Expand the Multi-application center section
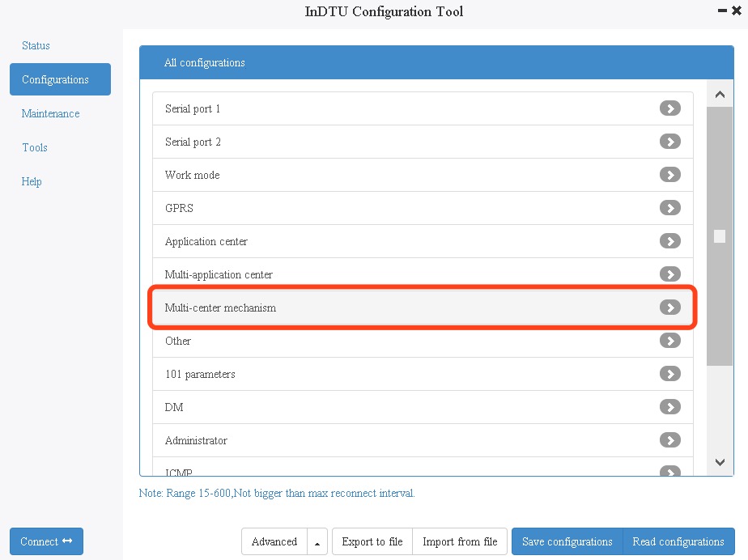Image resolution: width=748 pixels, height=560 pixels. point(669,274)
